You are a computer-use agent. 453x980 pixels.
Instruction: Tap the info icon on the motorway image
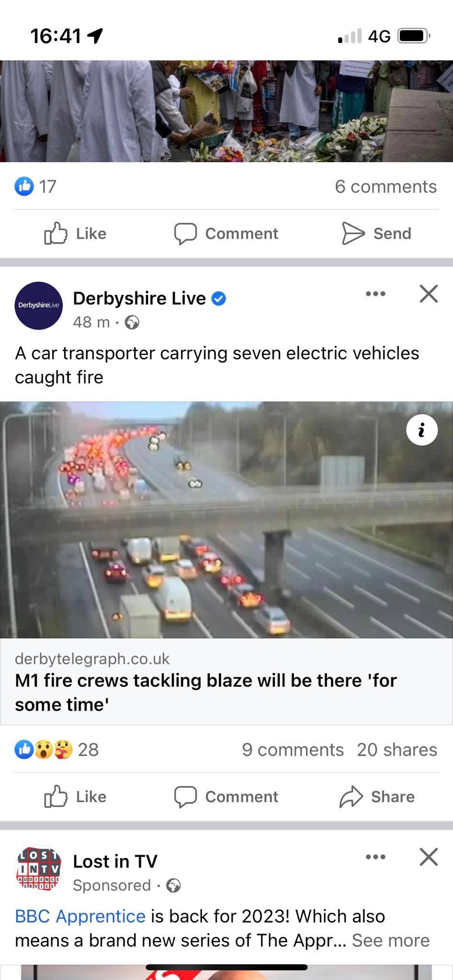[421, 430]
